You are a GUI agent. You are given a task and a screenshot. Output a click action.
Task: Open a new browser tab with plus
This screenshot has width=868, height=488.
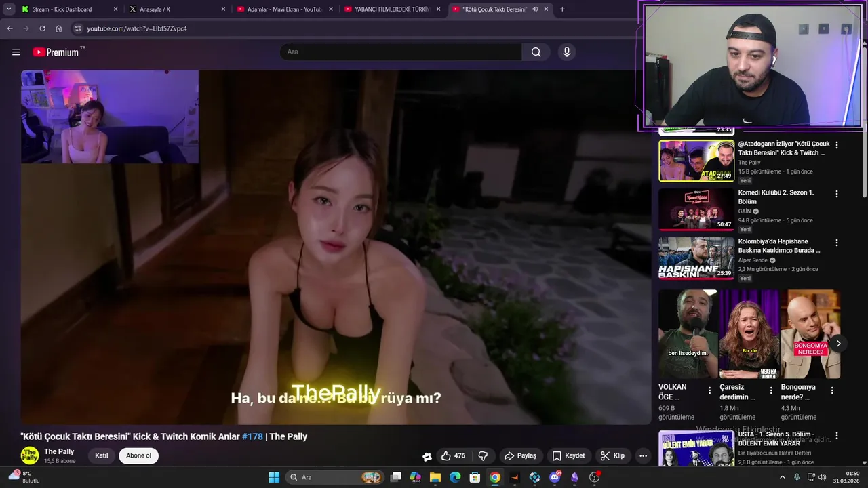(562, 9)
